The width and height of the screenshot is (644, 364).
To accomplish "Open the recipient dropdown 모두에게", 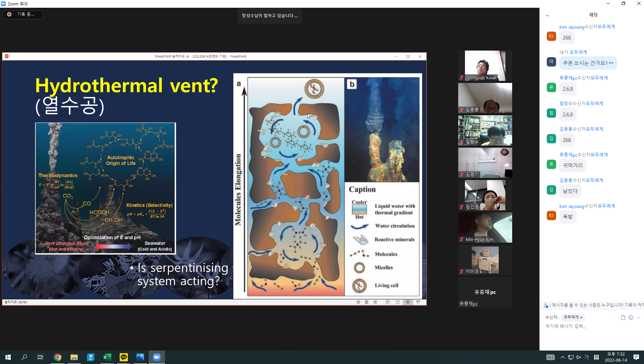I will [573, 317].
